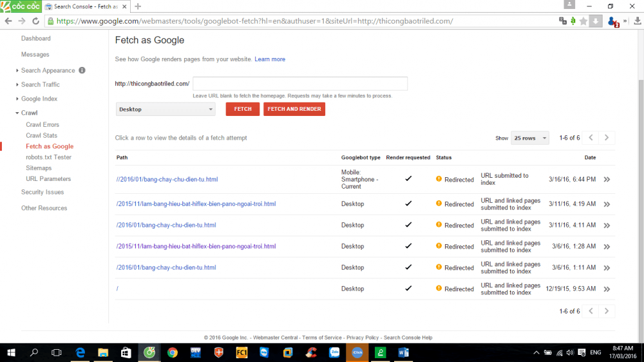Click the download arrow toolbar icon
644x362 pixels.
[x=596, y=21]
